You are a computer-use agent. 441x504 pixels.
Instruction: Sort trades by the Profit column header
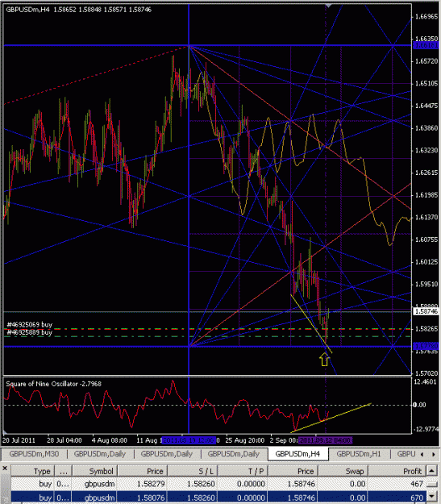[397, 471]
